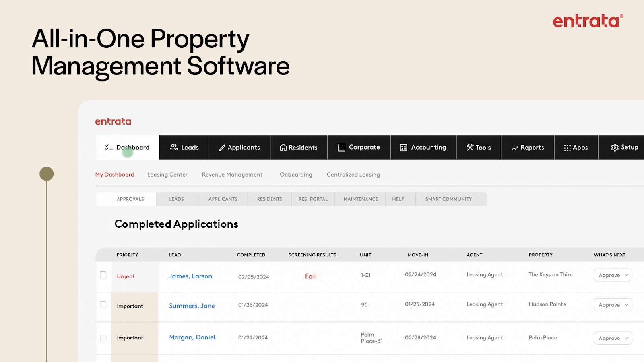This screenshot has width=644, height=362.
Task: Click the Entrata logo above the navigation bar
Action: point(113,121)
